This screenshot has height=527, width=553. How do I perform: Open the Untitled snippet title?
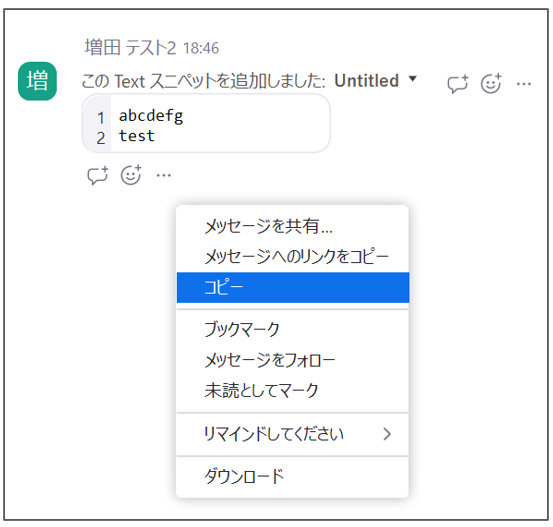366,81
